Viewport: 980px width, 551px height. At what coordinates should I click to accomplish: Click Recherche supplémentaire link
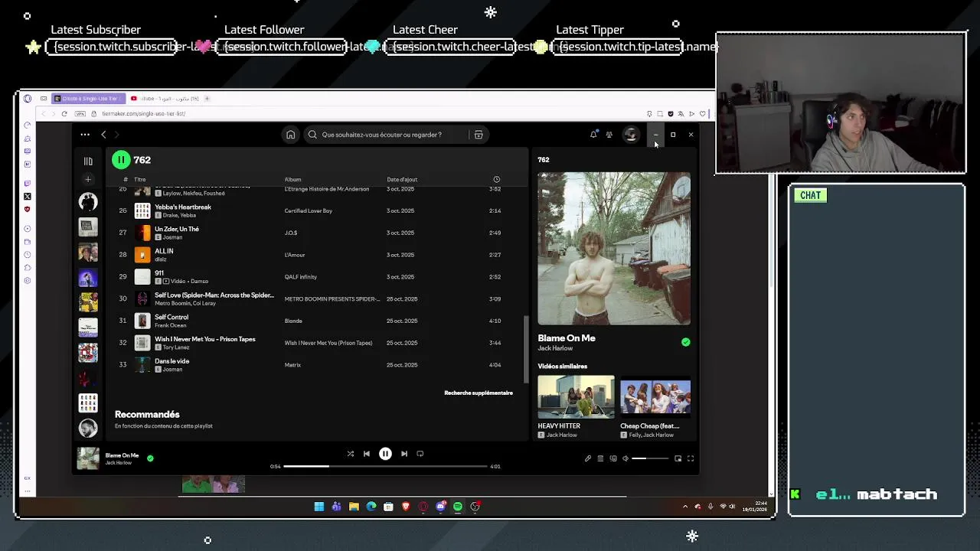coord(479,393)
